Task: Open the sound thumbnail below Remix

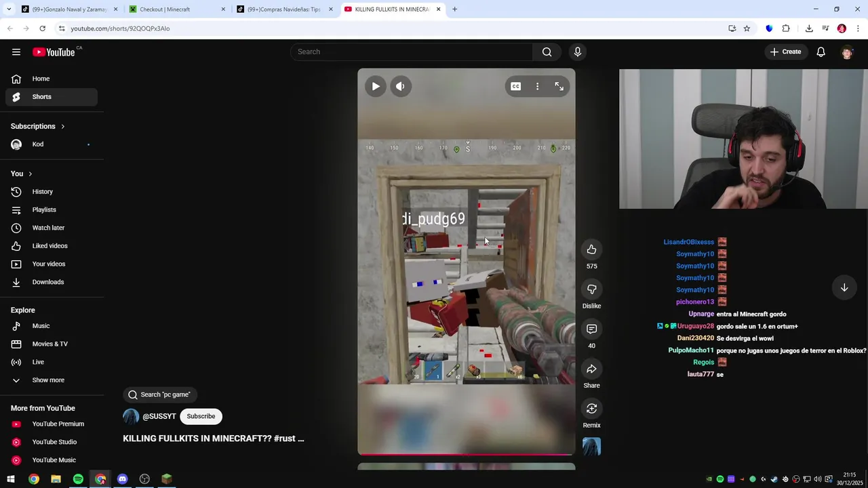Action: [x=591, y=447]
